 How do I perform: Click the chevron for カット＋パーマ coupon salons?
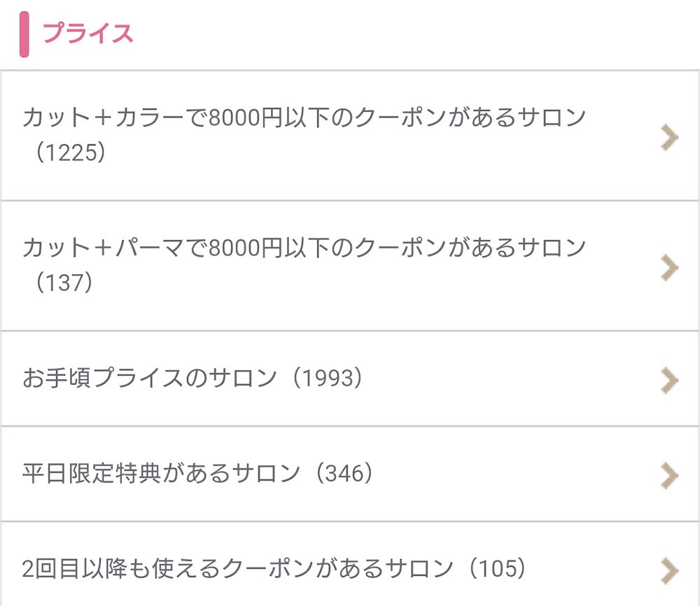tap(669, 267)
